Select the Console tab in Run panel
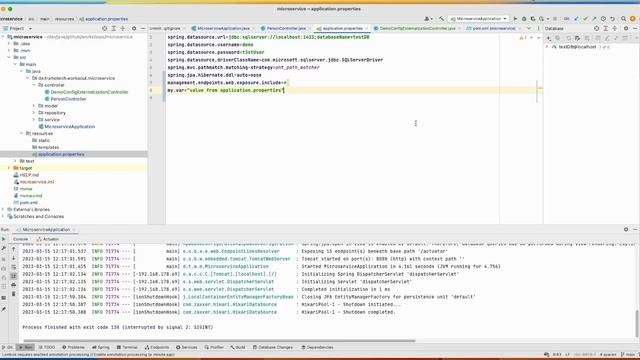 20,239
